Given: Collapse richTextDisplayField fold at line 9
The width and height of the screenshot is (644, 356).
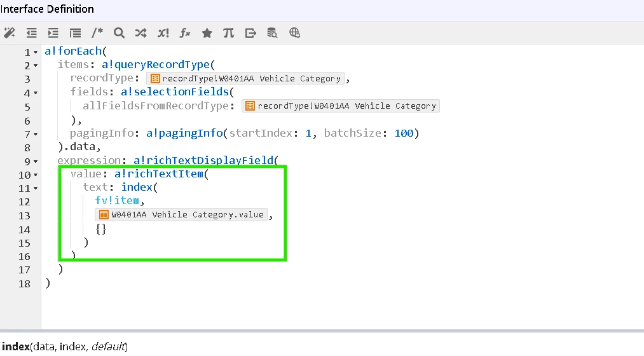Looking at the screenshot, I should click(x=36, y=161).
